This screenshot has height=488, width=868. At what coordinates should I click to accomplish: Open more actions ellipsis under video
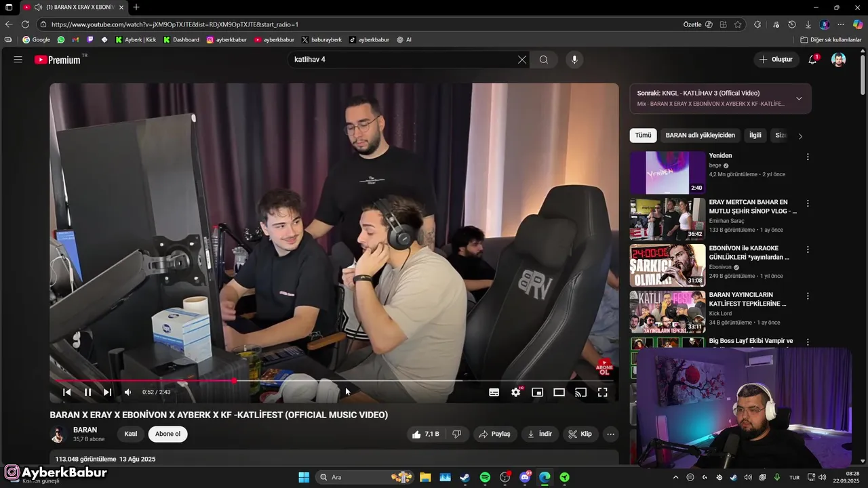610,434
